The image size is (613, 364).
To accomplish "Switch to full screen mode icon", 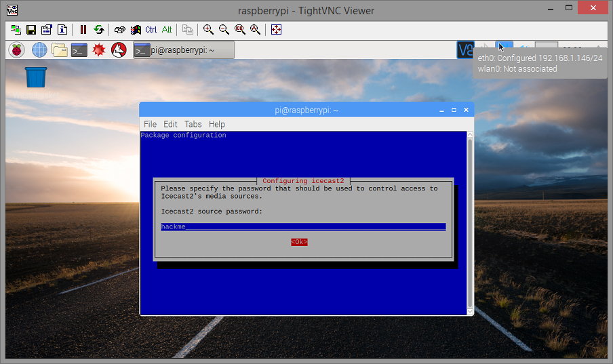I will click(x=276, y=30).
